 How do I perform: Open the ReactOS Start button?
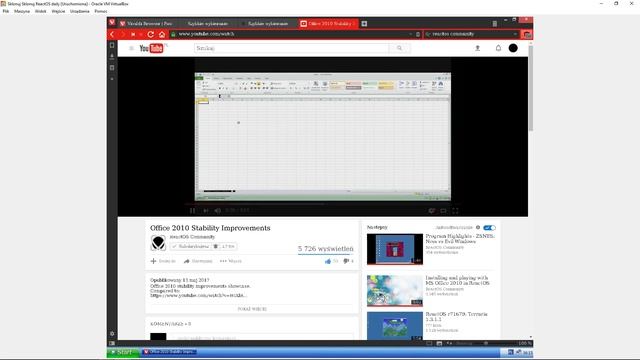tap(123, 352)
